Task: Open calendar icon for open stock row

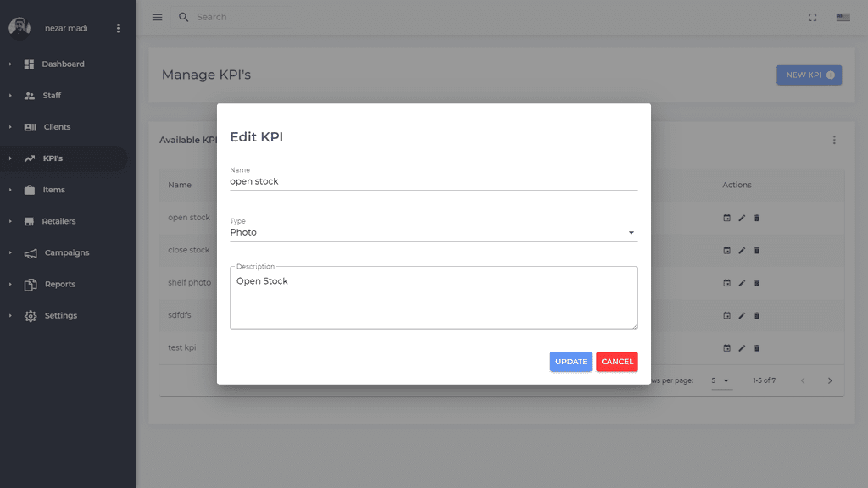Action: click(x=726, y=218)
